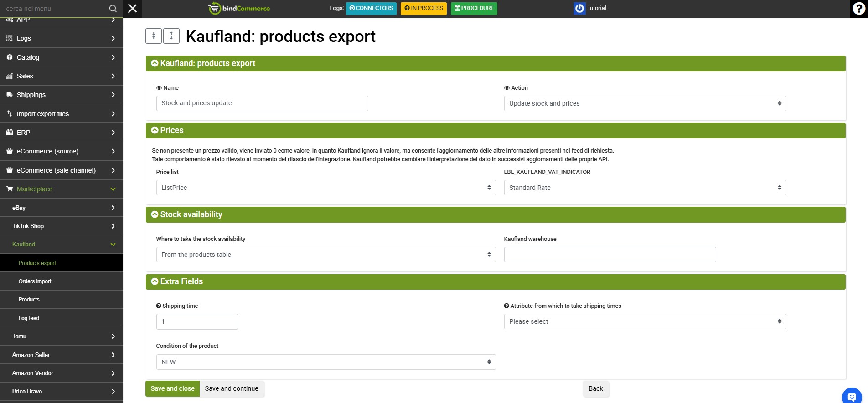Click the Sales chart icon

(x=10, y=76)
